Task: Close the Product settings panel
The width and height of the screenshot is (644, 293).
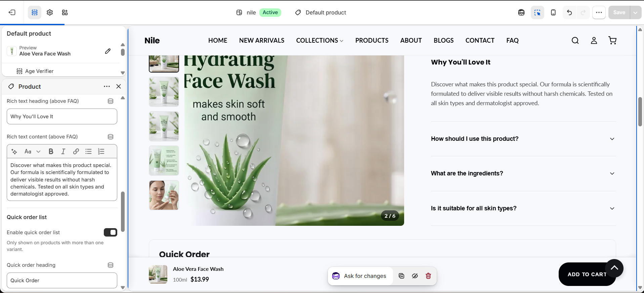Action: [x=119, y=86]
